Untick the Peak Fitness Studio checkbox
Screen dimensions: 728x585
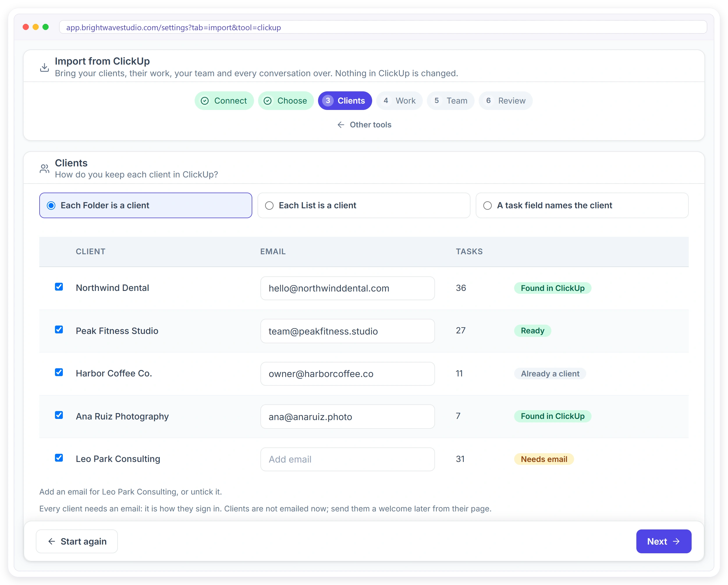pyautogui.click(x=59, y=330)
